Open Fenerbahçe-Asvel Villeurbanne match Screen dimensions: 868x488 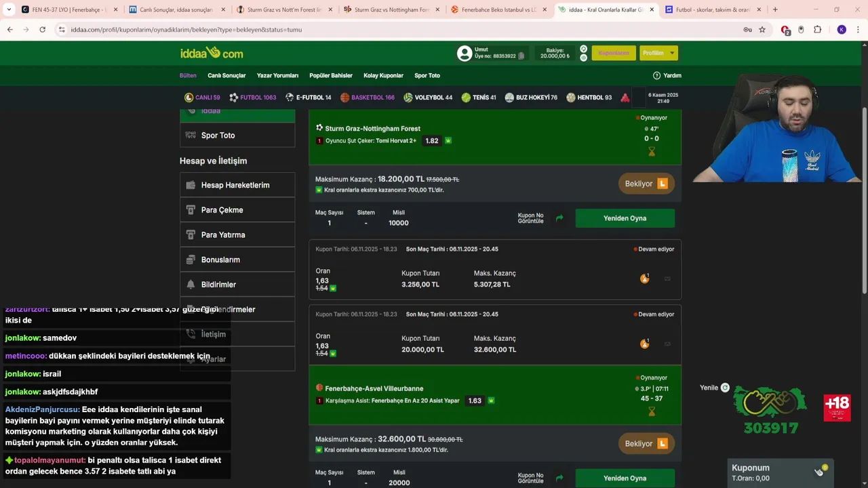point(374,388)
